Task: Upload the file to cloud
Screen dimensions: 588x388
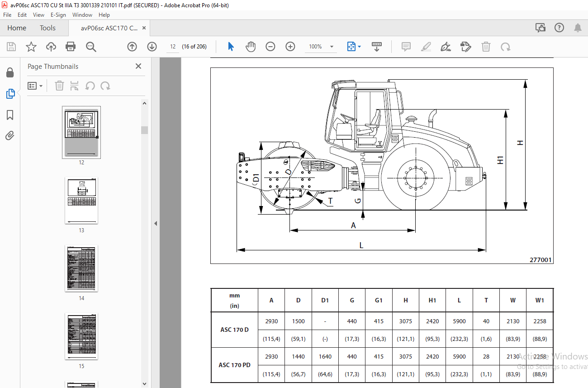Action: pyautogui.click(x=51, y=47)
